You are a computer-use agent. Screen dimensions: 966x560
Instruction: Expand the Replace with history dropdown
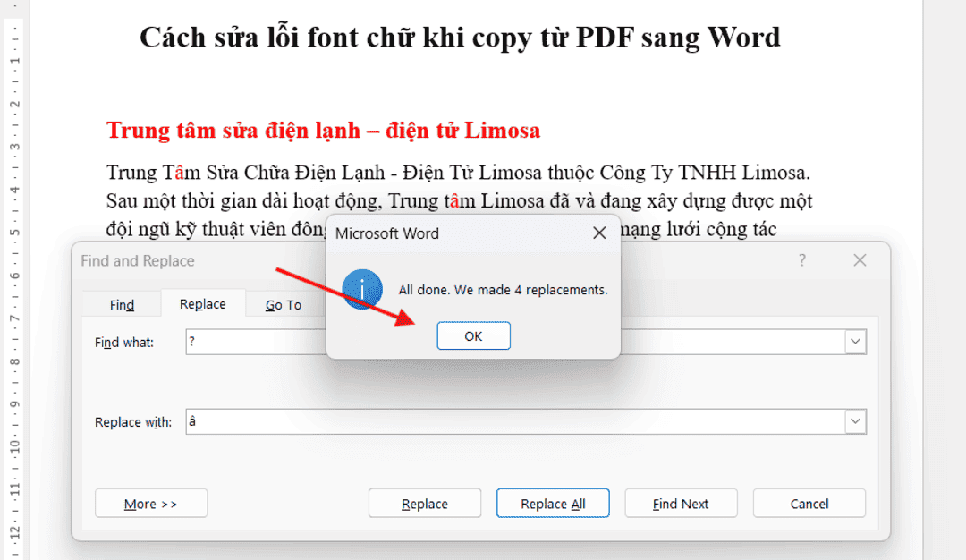855,421
